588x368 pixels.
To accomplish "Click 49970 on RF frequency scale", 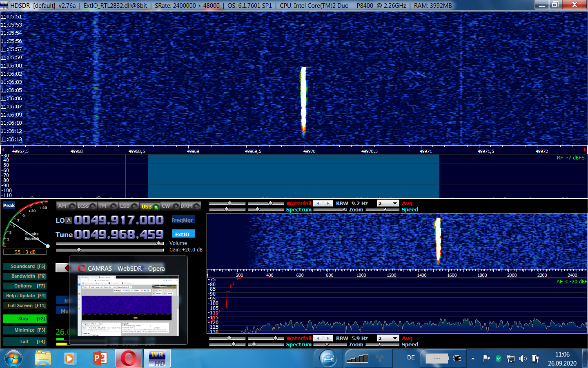I will [x=309, y=151].
